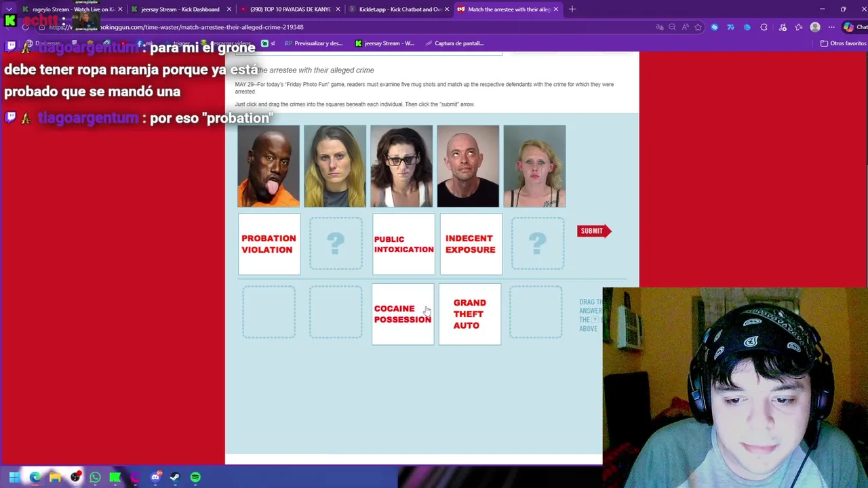Open the 7TV extension icon
This screenshot has width=868, height=488.
click(730, 27)
